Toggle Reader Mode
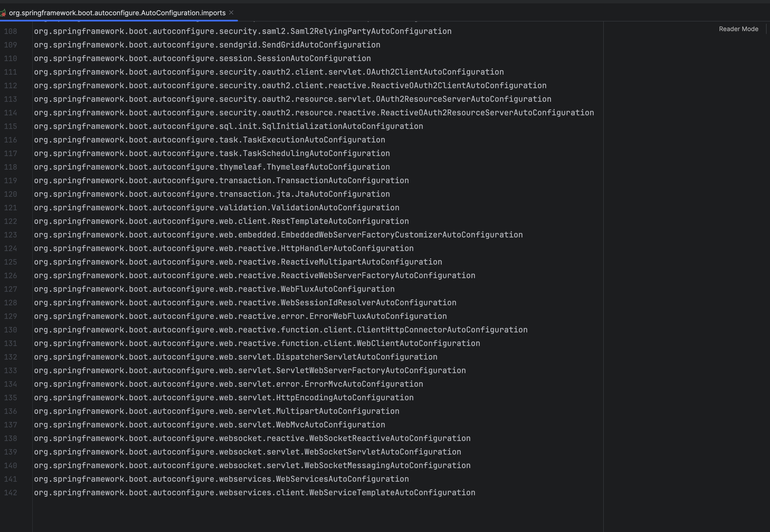 (x=738, y=29)
